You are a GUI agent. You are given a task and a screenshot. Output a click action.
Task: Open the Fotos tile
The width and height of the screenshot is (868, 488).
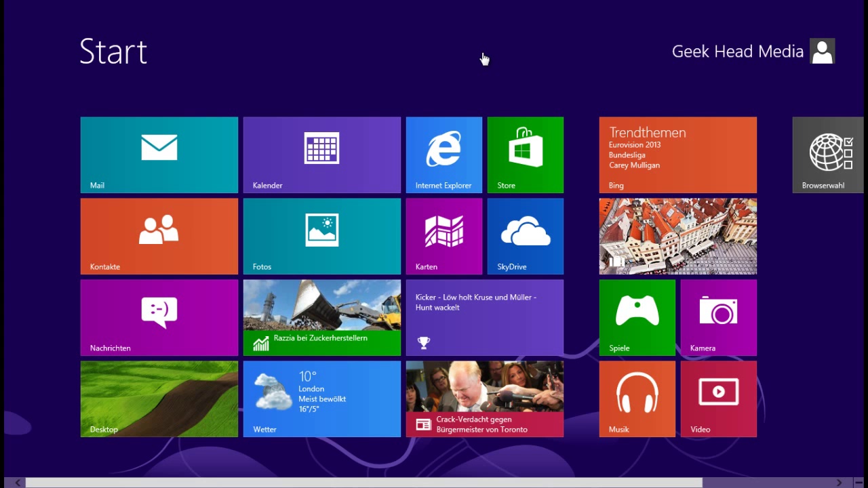pos(322,237)
